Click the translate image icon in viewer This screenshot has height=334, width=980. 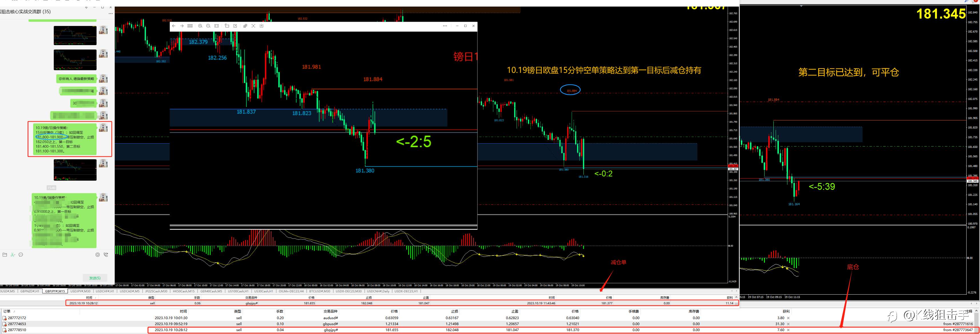click(245, 26)
